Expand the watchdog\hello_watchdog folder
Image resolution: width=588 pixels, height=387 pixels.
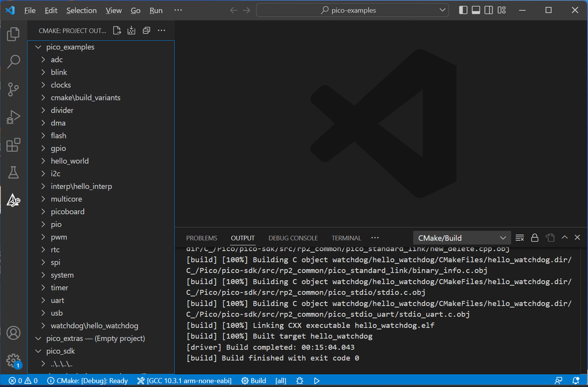click(43, 326)
